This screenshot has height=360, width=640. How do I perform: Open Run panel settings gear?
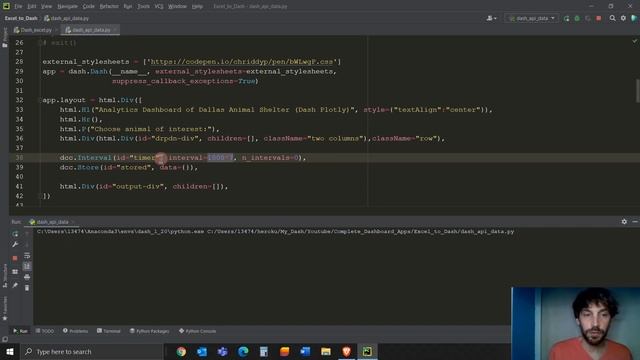tap(624, 222)
